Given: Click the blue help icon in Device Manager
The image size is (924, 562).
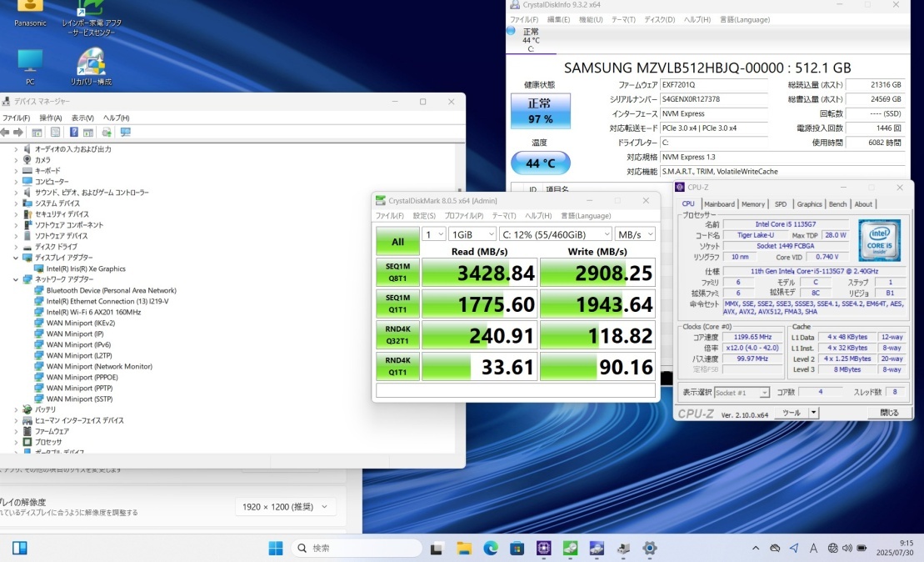Looking at the screenshot, I should click(x=73, y=133).
